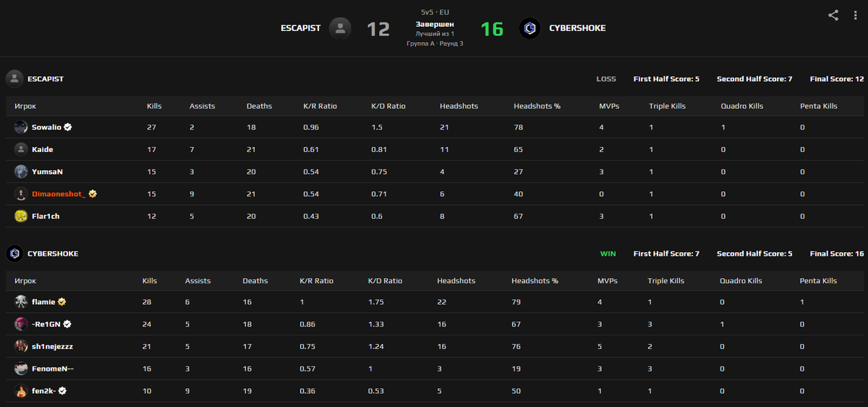Click ESCAPIST score 12 in header
868x407 pixels.
tap(378, 29)
